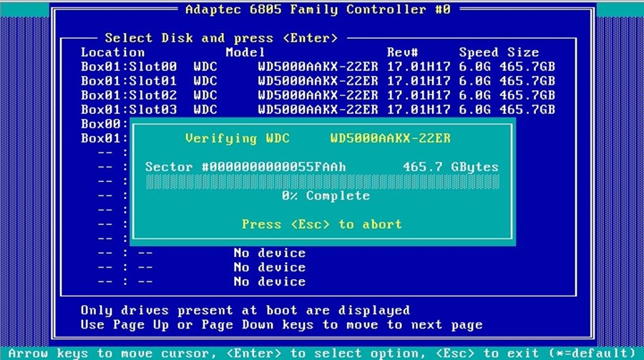Click 'Only drives present at boot' notice
Screen dimensions: 644x360
[x=245, y=310]
